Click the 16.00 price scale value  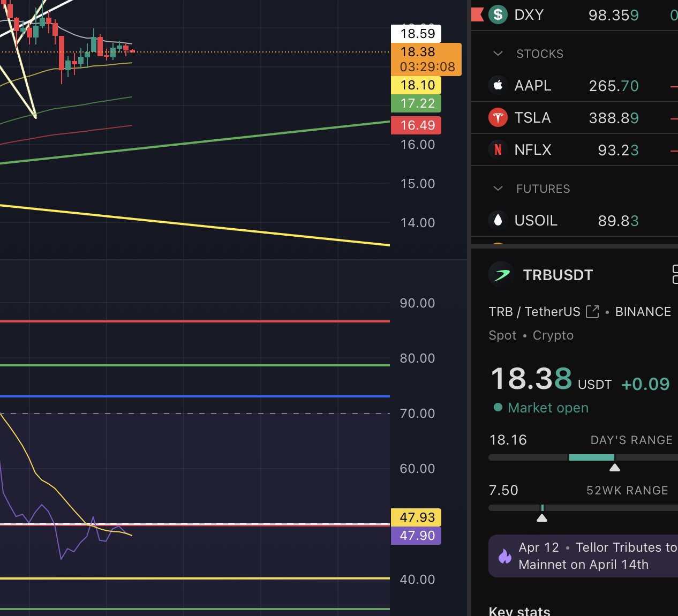[418, 145]
